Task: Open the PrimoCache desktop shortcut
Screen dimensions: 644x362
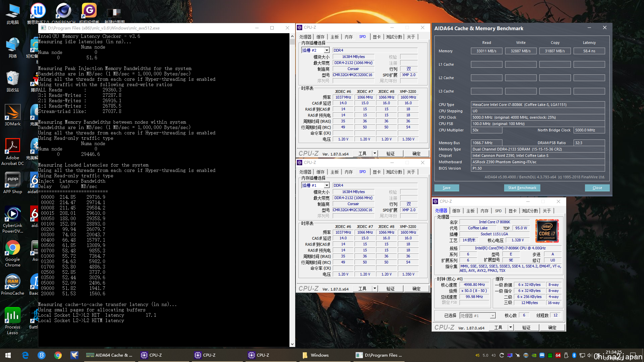Action: point(13,285)
